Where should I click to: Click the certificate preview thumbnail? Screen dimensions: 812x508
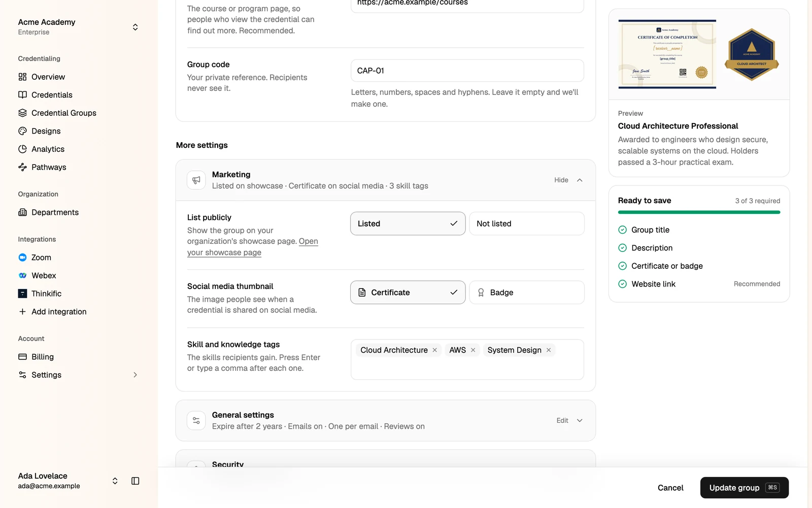667,54
